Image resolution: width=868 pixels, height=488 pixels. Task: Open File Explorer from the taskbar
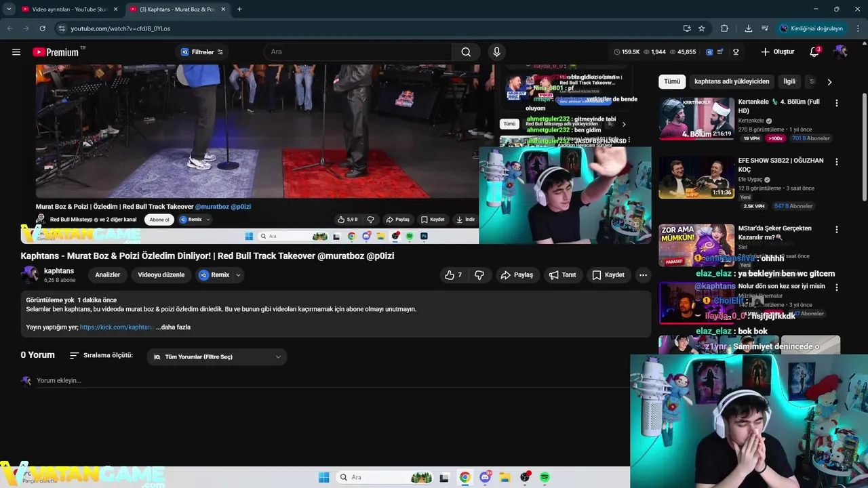coord(505,477)
